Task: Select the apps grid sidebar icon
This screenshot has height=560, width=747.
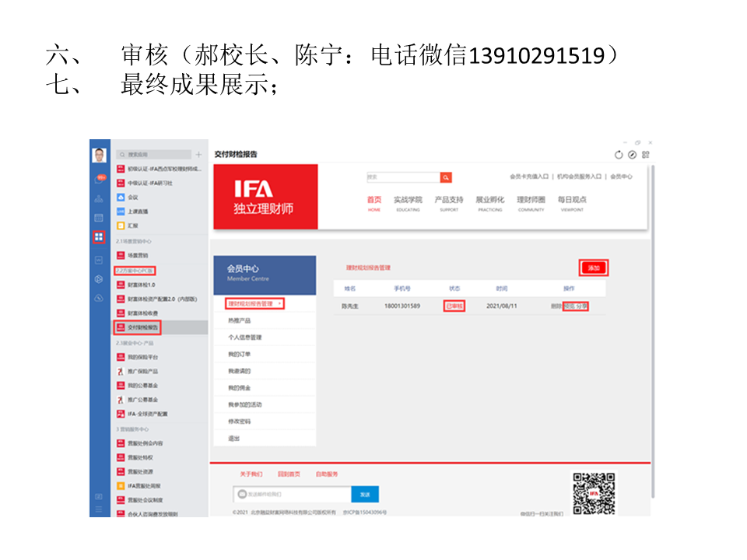Action: (99, 236)
